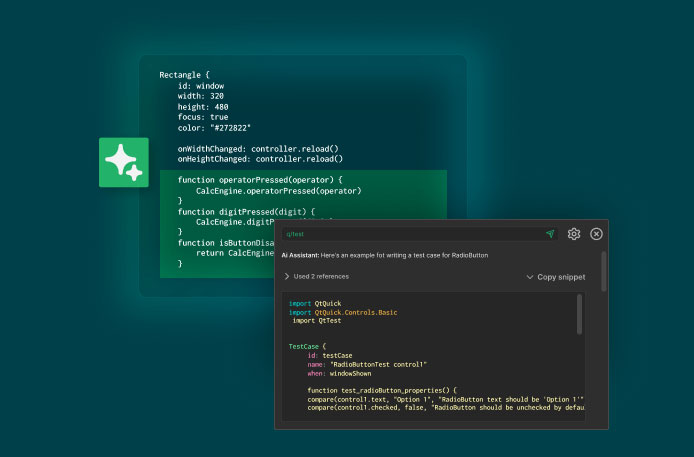Send the prompt with the paper plane icon
694x457 pixels.
[x=550, y=234]
